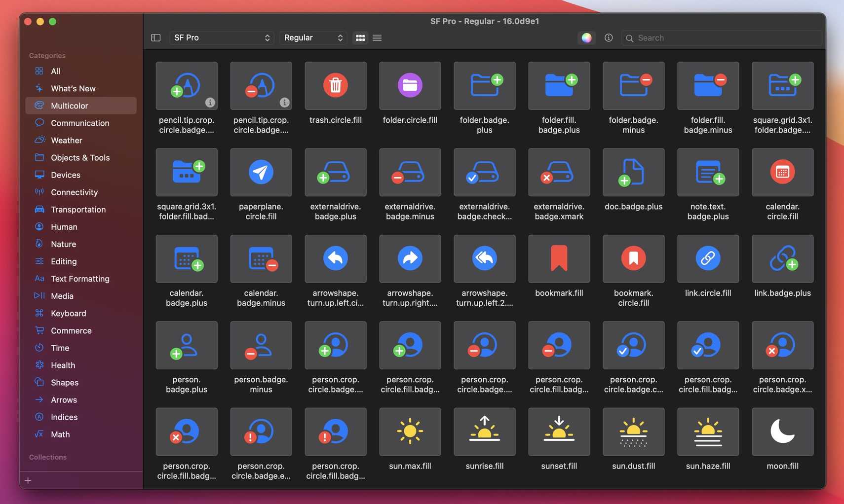Click the link.circle.fill symbol
The height and width of the screenshot is (504, 844).
[x=707, y=258]
